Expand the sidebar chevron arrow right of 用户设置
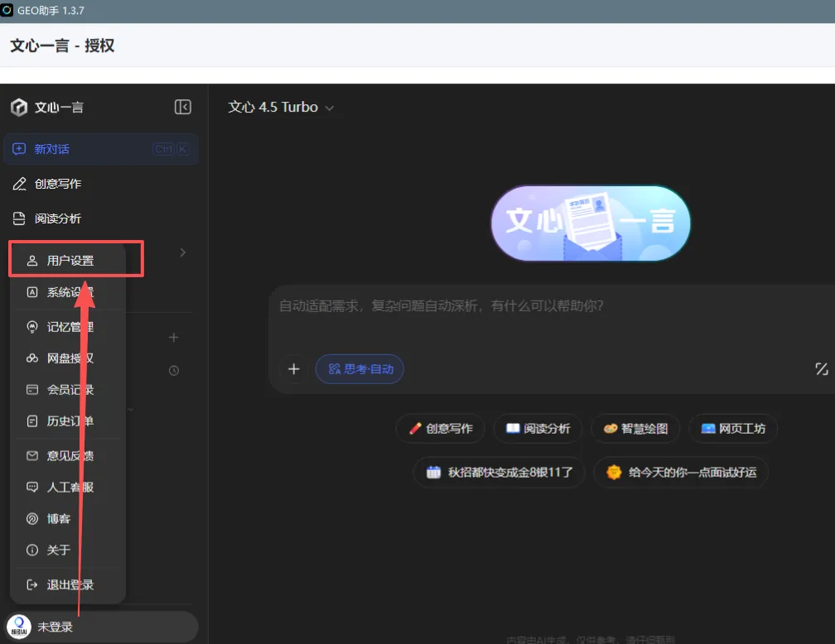This screenshot has height=644, width=835. 182,252
